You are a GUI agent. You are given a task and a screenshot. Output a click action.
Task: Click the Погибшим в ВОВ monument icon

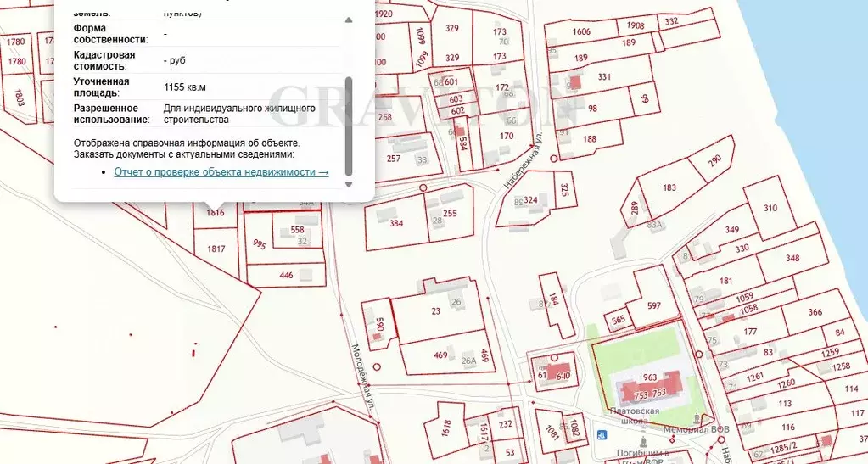643,442
